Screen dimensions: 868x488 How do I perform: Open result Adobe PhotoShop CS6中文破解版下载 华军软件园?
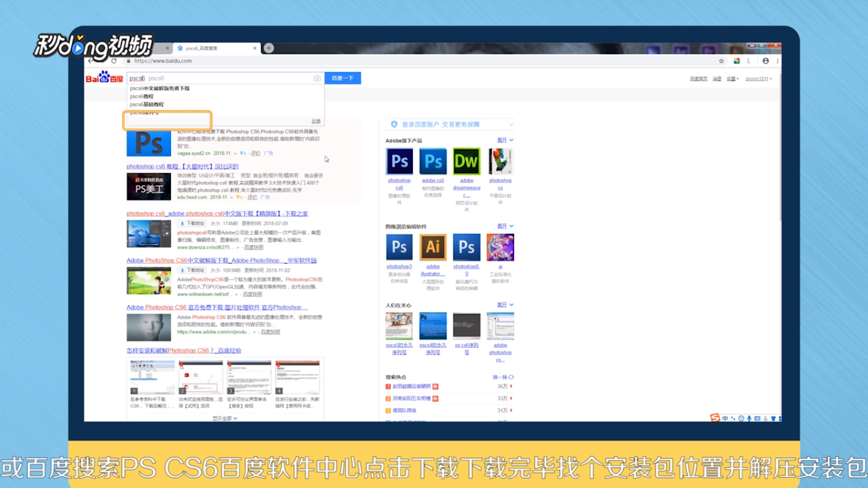click(x=221, y=261)
